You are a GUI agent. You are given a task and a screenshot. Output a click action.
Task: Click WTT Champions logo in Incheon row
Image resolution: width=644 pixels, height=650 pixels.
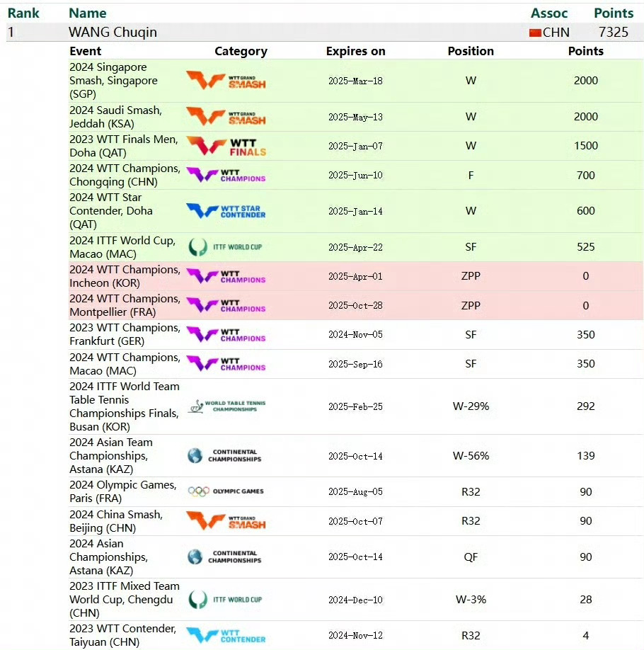click(x=226, y=276)
